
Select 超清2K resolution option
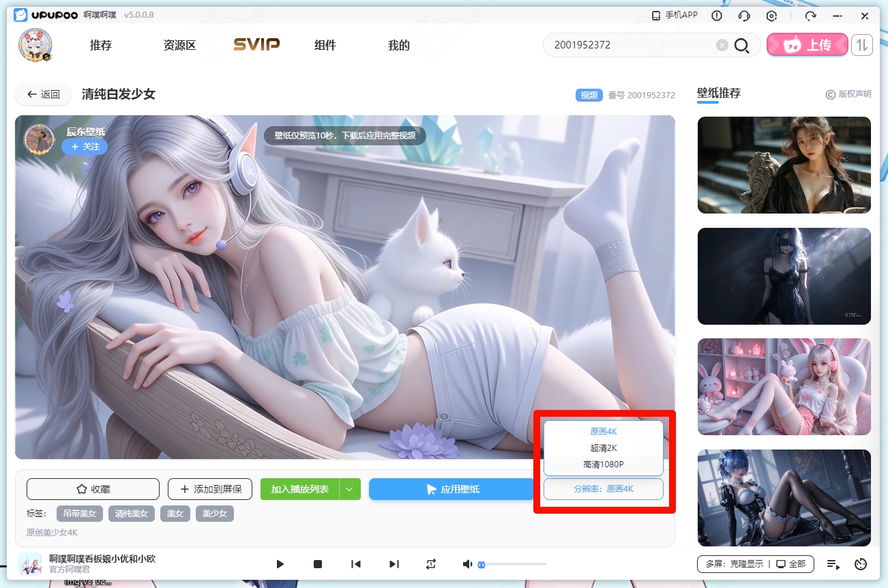pyautogui.click(x=603, y=448)
